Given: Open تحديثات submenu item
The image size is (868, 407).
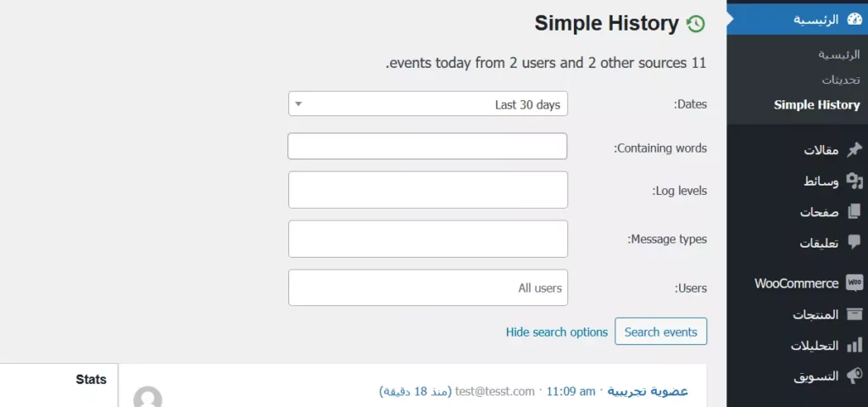Looking at the screenshot, I should click(840, 80).
